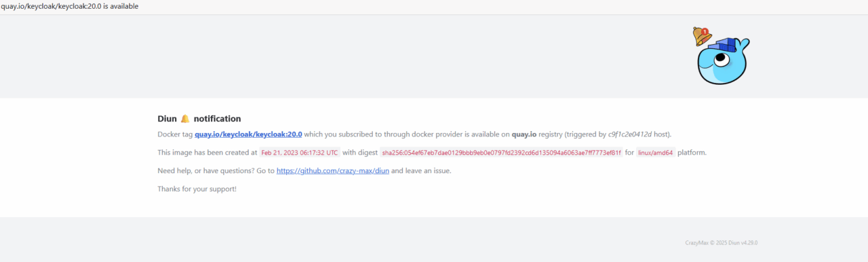868x262 pixels.
Task: Click the CrazyMax © 2025 footer text
Action: point(705,243)
